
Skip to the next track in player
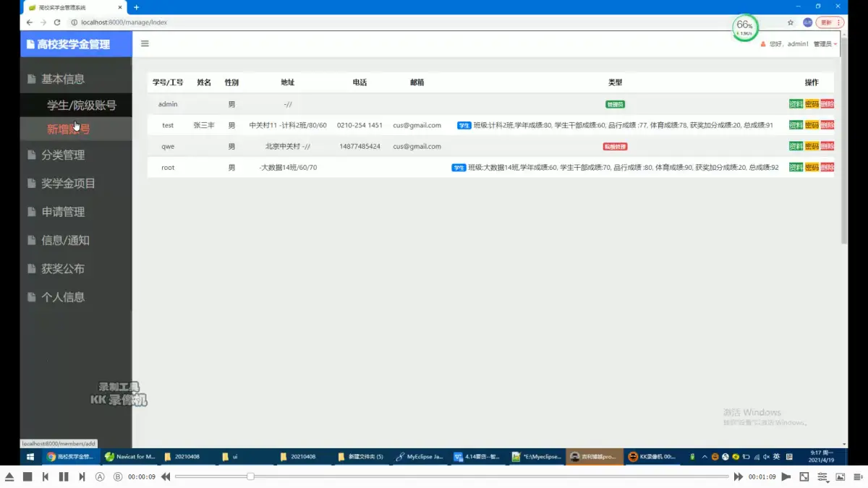click(82, 476)
